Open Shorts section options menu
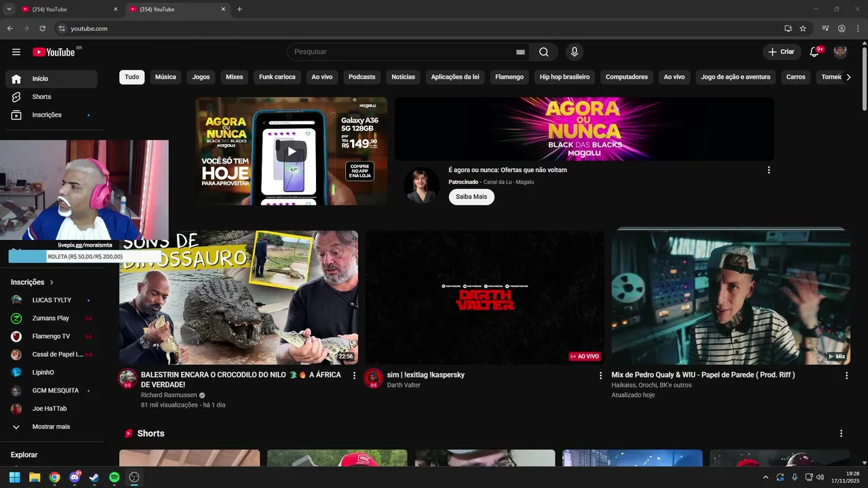 tap(841, 434)
